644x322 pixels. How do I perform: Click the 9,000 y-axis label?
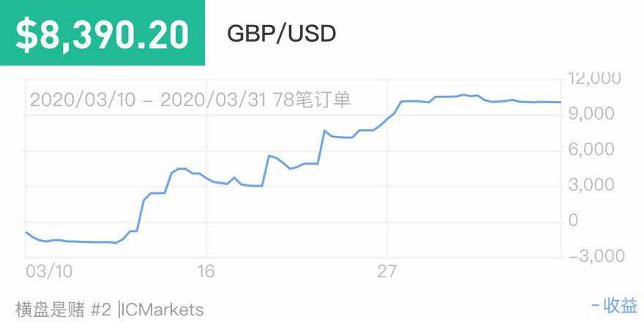[599, 113]
